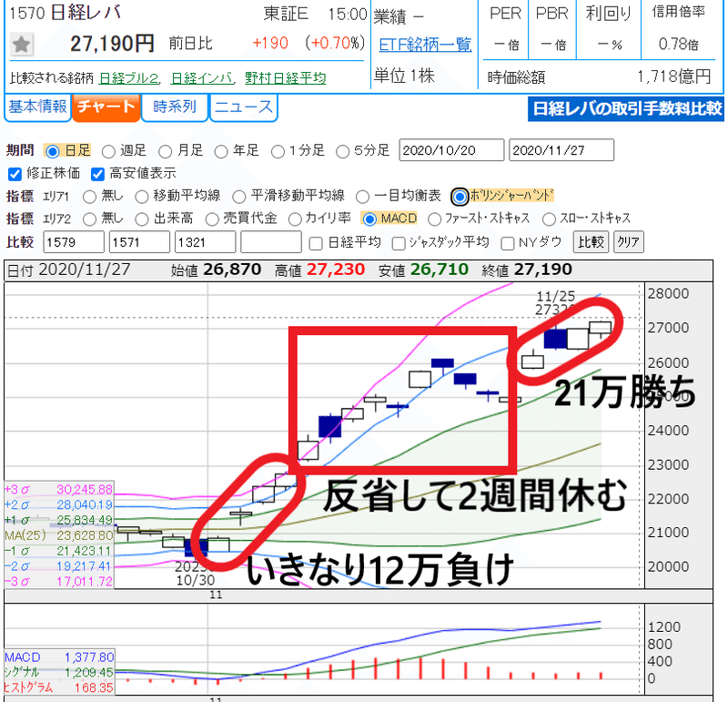
Task: Click the 高値 27,230 in chart header
Action: click(335, 270)
